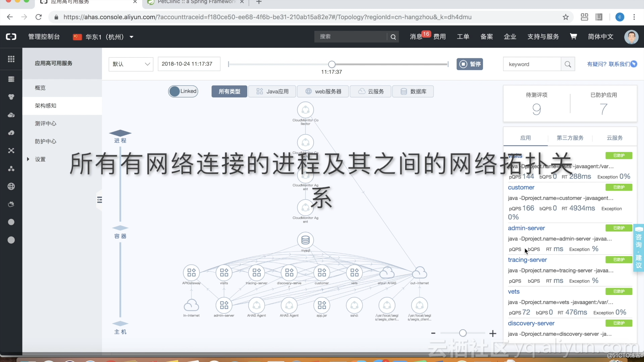Click the zoom slider handle
The height and width of the screenshot is (362, 644).
[463, 333]
